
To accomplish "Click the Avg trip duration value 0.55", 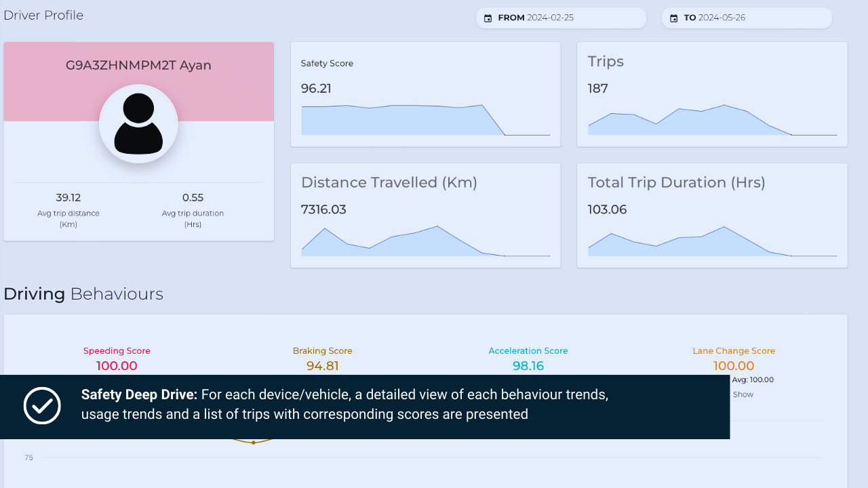I will (x=193, y=198).
